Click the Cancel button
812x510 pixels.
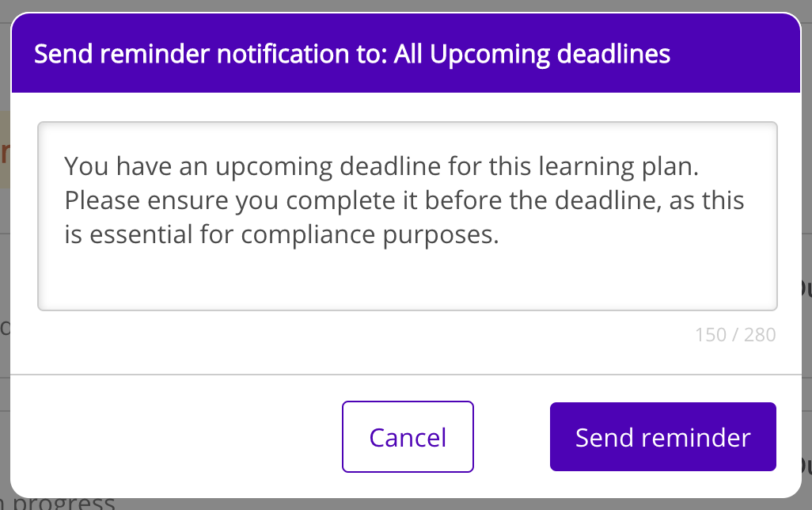pos(408,437)
